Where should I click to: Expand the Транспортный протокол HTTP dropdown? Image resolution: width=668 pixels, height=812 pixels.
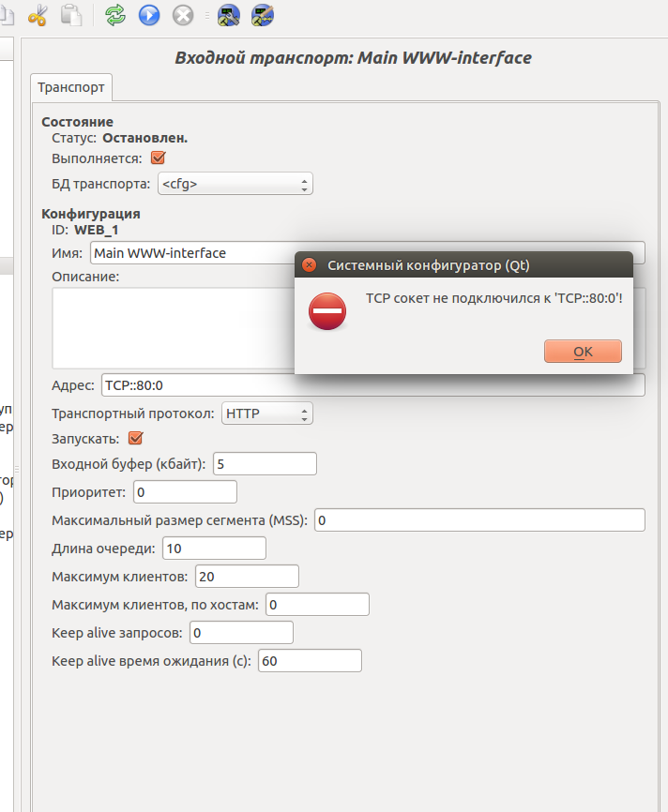pyautogui.click(x=266, y=413)
